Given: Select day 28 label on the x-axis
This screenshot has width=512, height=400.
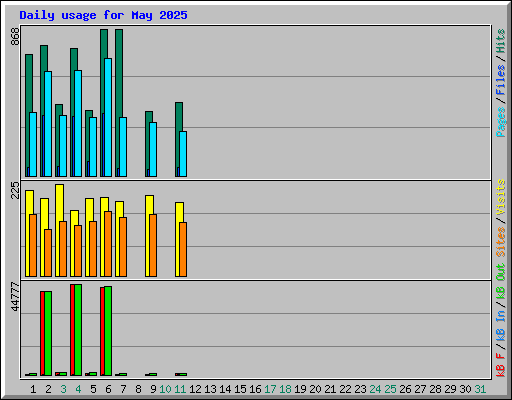Looking at the screenshot, I should click(435, 389).
